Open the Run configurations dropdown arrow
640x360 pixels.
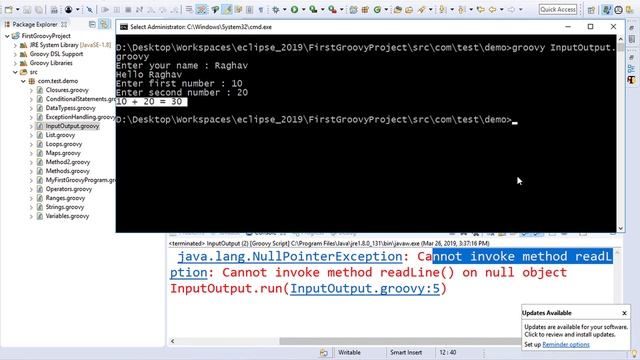tap(303, 9)
